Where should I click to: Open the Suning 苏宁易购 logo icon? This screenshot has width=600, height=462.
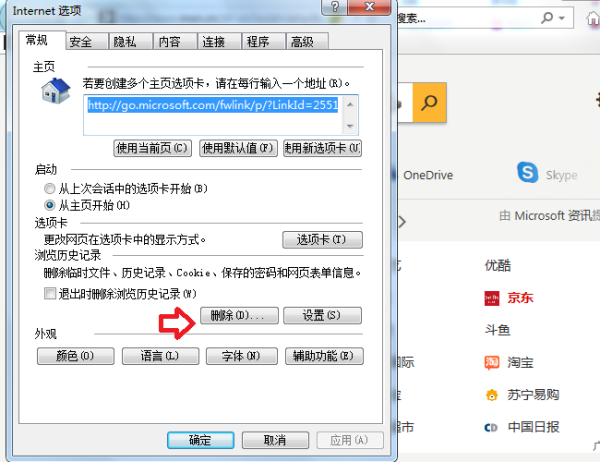point(492,395)
